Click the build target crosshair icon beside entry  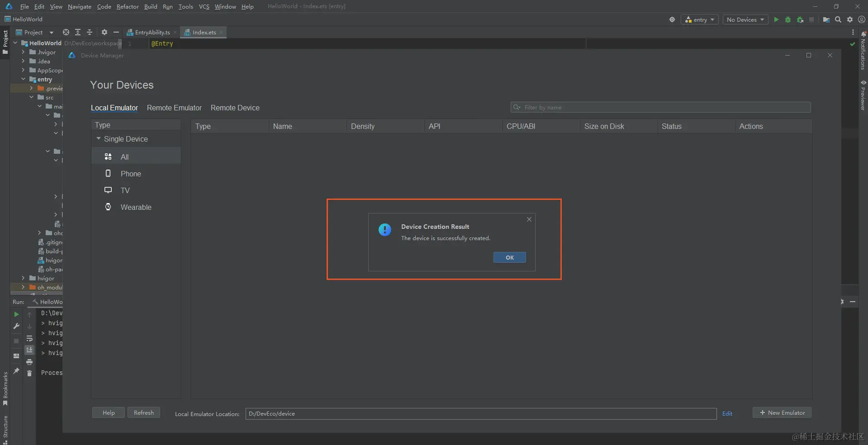pyautogui.click(x=672, y=19)
